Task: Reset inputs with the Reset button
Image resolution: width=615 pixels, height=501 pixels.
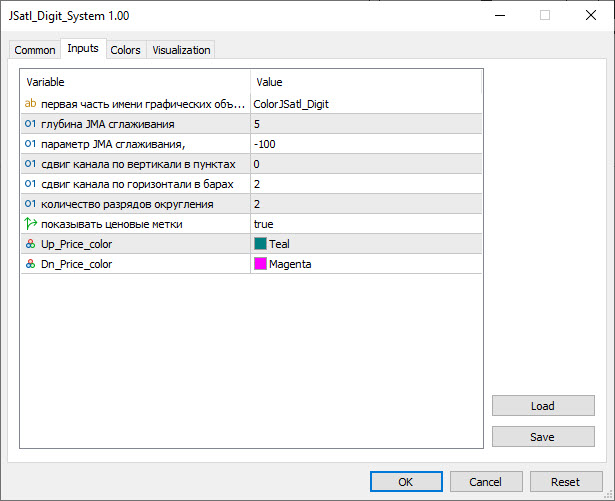Action: (566, 481)
